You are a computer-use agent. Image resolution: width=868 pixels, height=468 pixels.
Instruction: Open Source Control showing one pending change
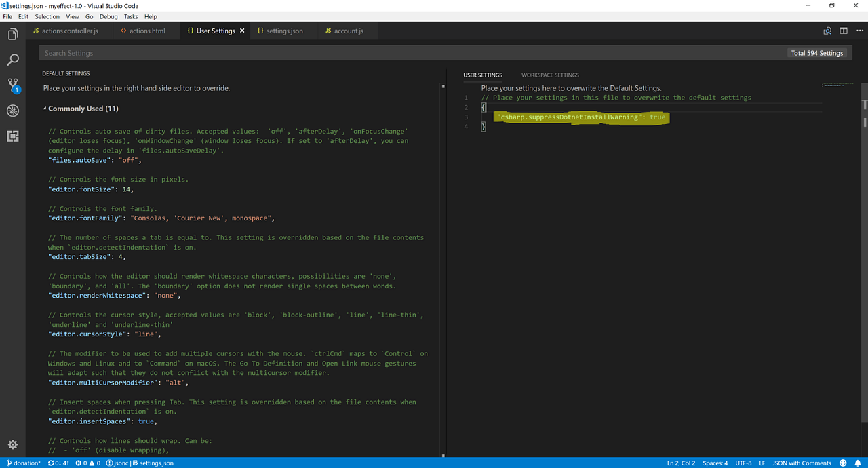coord(12,85)
